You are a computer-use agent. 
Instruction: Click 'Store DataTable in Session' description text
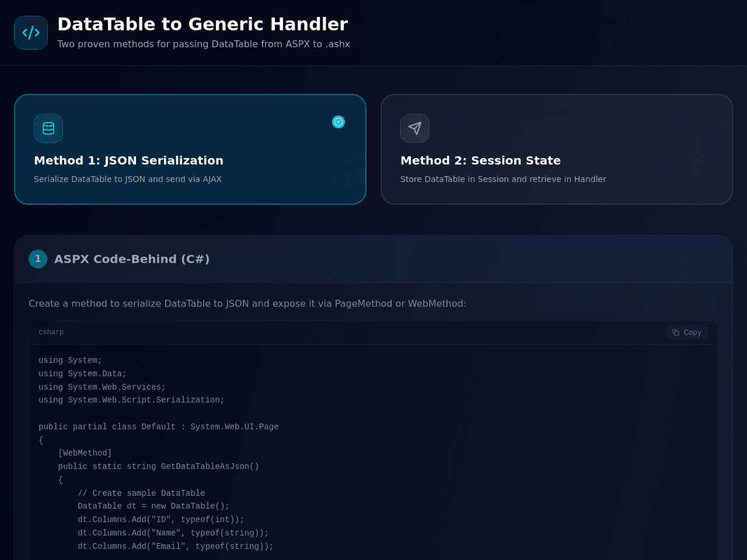pos(503,179)
